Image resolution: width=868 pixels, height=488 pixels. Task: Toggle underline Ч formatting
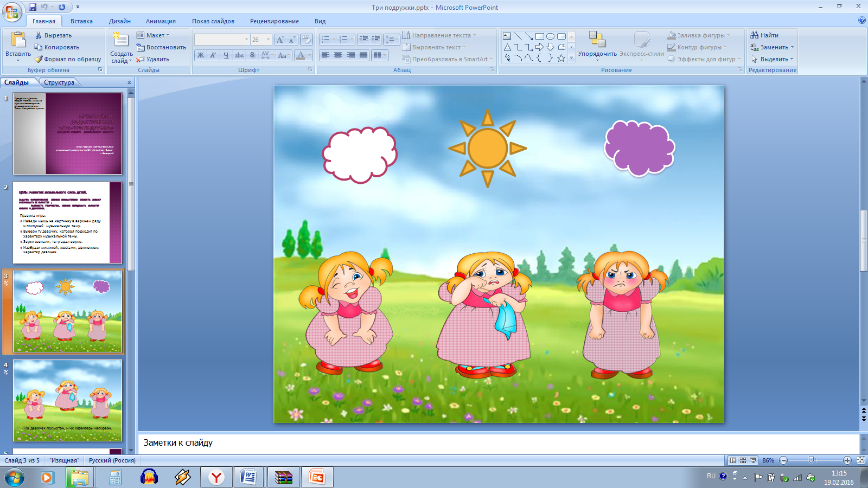pos(226,55)
